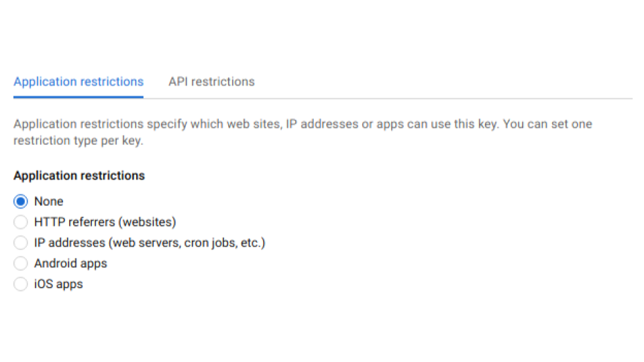Image resolution: width=644 pixels, height=362 pixels.
Task: Pick the Android apps radio button
Action: coord(21,263)
